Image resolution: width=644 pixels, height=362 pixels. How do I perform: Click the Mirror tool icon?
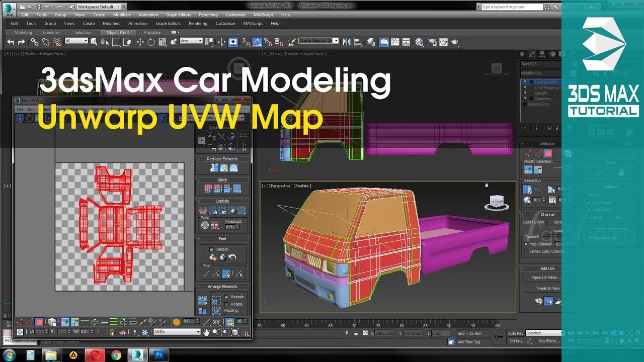(347, 42)
